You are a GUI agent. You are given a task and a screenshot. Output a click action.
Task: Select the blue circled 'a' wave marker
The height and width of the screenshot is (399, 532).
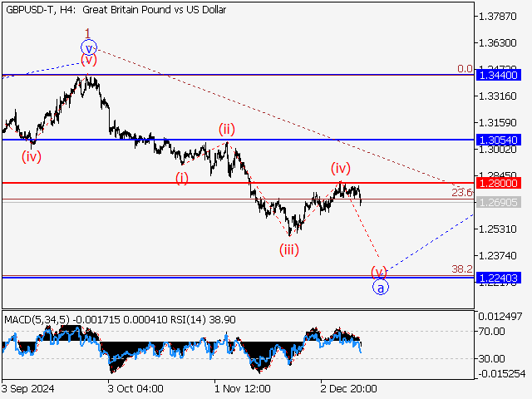point(380,288)
